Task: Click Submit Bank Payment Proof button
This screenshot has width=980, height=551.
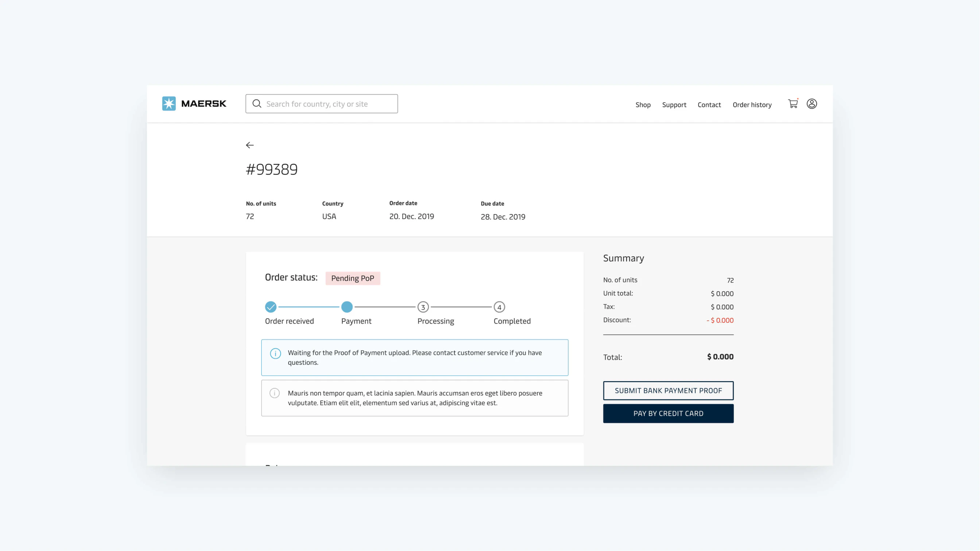Action: click(669, 391)
